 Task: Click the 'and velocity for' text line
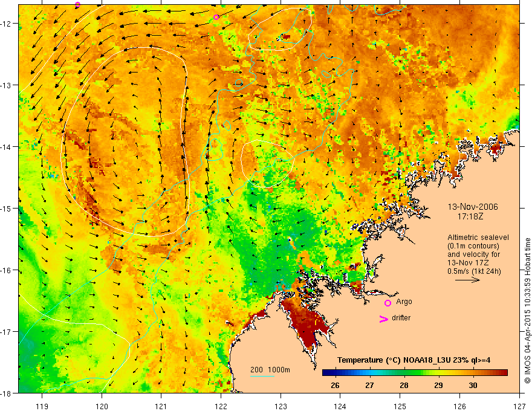coord(473,254)
